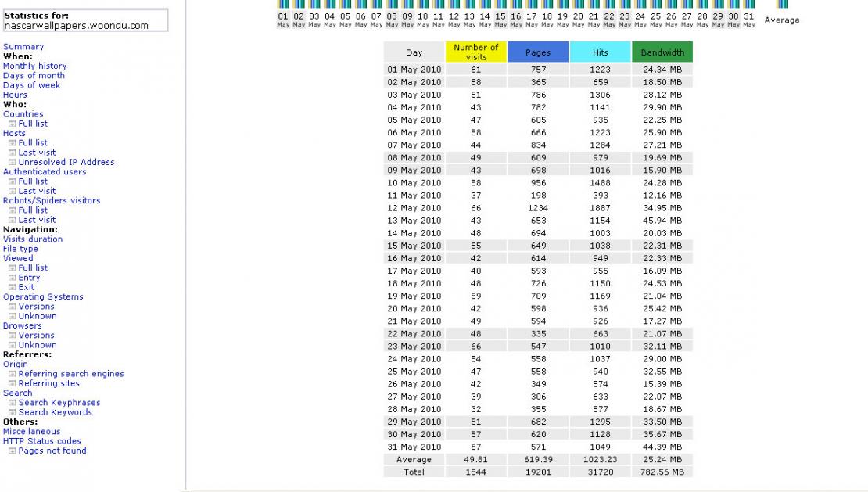Click the total visits 1544 cell
This screenshot has width=868, height=492.
coord(476,472)
